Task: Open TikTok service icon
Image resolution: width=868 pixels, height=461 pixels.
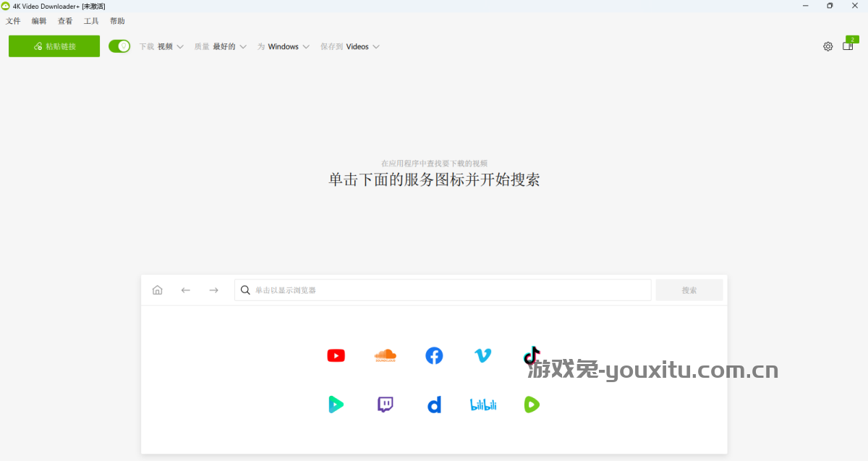Action: [x=532, y=355]
